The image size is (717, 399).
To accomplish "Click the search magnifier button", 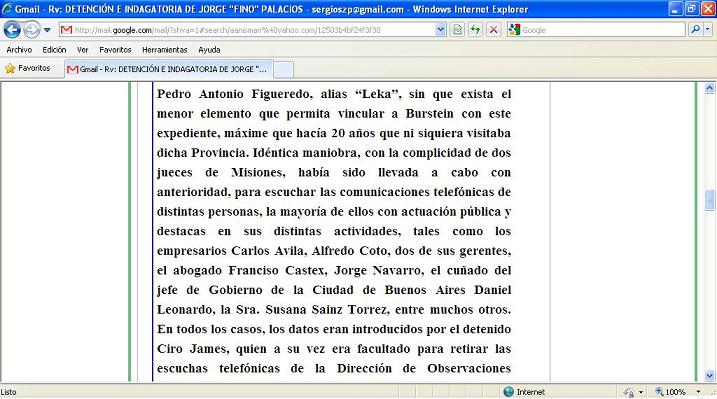I will pos(696,30).
